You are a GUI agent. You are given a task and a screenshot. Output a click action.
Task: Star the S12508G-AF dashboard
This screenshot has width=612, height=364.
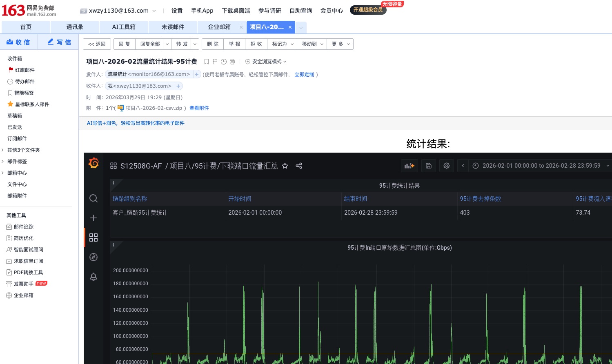pyautogui.click(x=285, y=166)
